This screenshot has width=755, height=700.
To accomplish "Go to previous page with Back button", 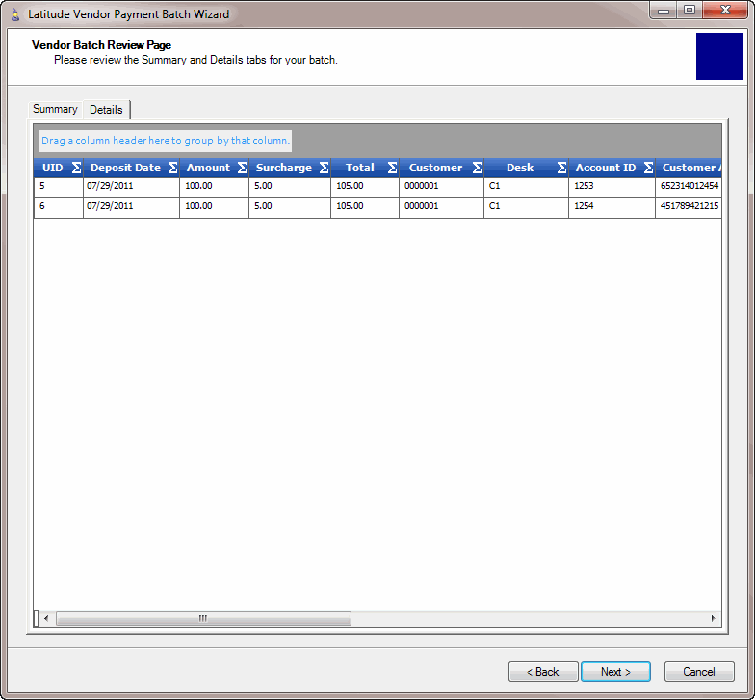I will pos(543,672).
